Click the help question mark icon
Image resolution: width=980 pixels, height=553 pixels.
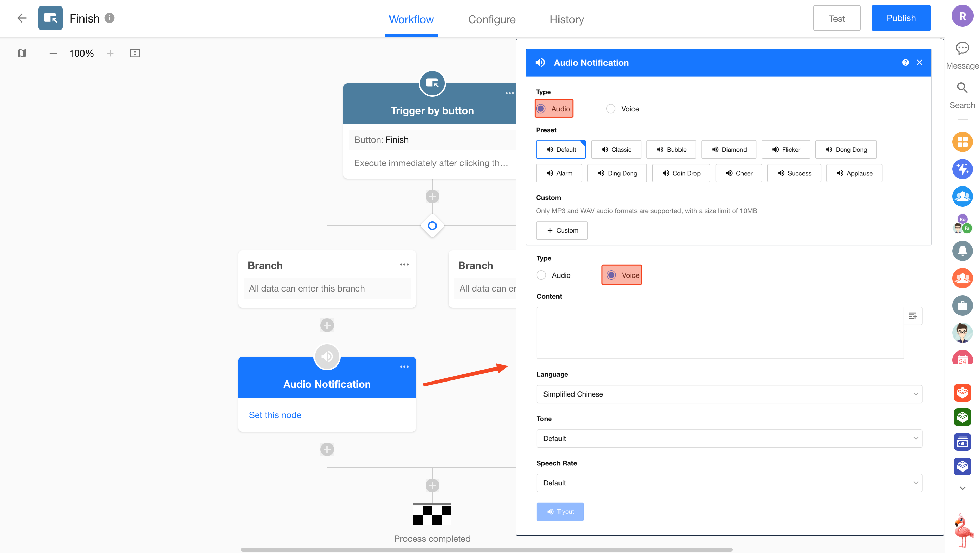[905, 62]
